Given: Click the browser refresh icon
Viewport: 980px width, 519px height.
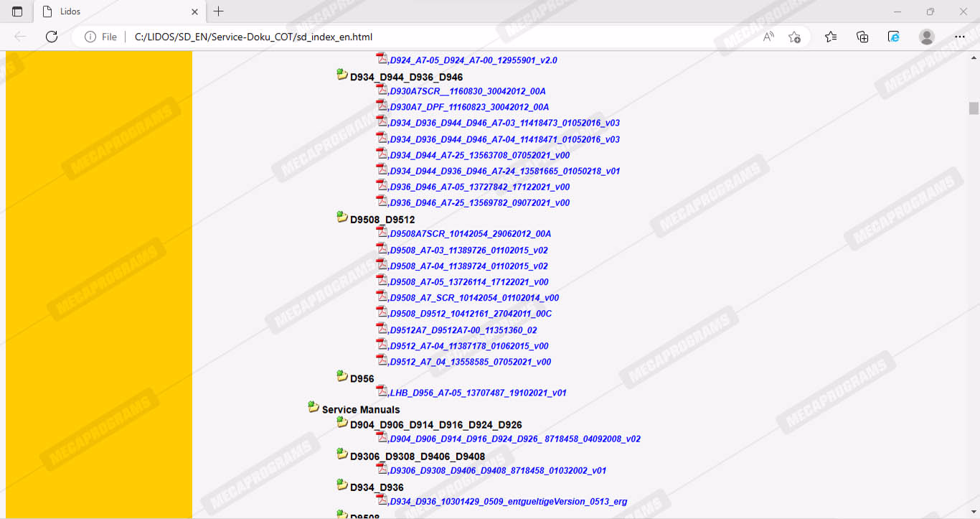Looking at the screenshot, I should 52,37.
